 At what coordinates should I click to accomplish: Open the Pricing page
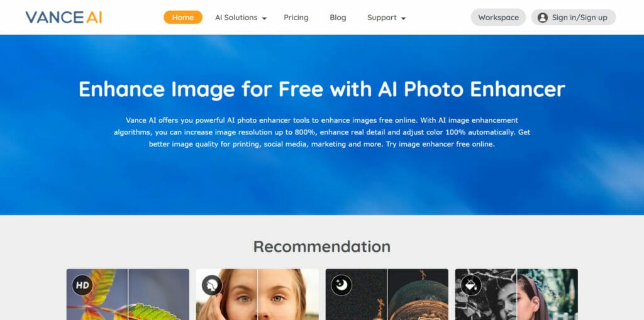pyautogui.click(x=296, y=18)
